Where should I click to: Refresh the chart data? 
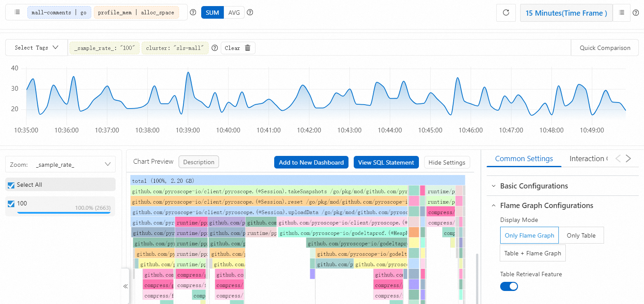click(506, 13)
